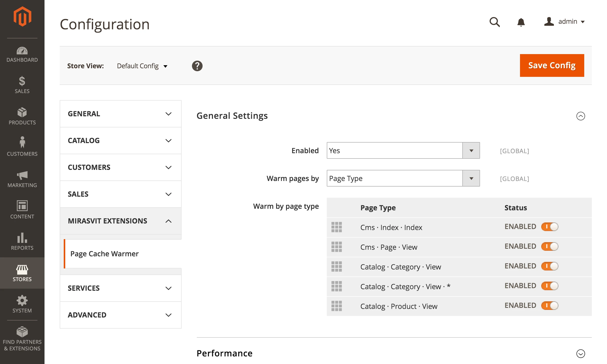Click the Save Config button
The image size is (607, 364).
pos(552,65)
